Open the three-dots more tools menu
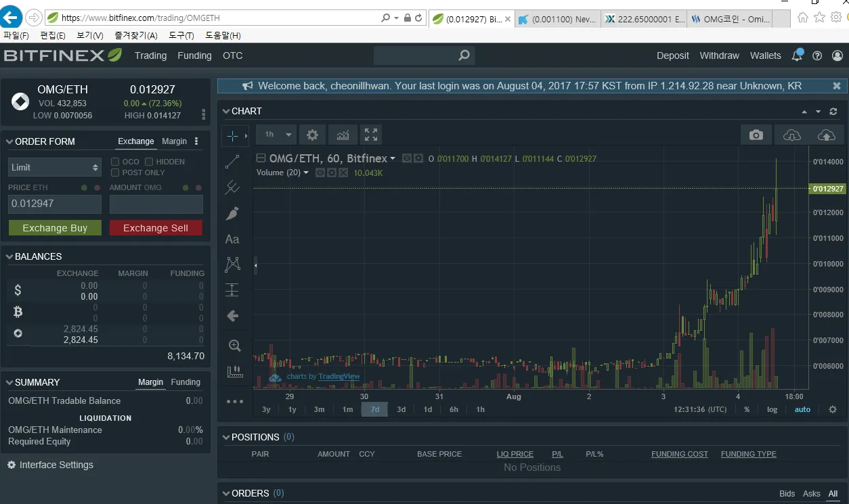The height and width of the screenshot is (504, 849). tap(234, 401)
